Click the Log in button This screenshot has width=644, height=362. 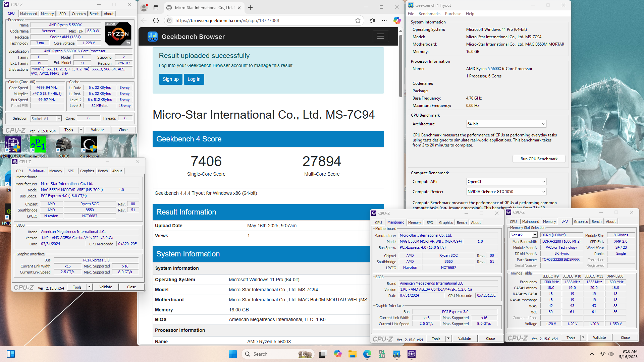[194, 79]
